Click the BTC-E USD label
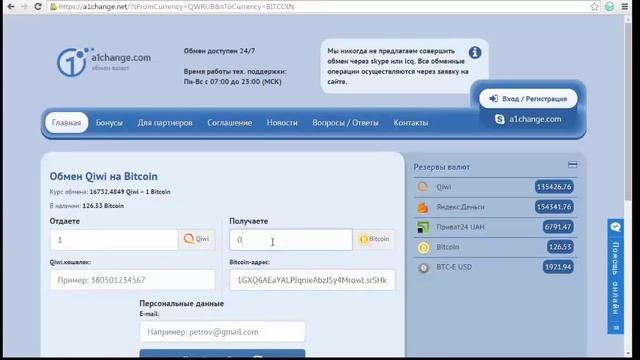The image size is (640, 360). 454,267
